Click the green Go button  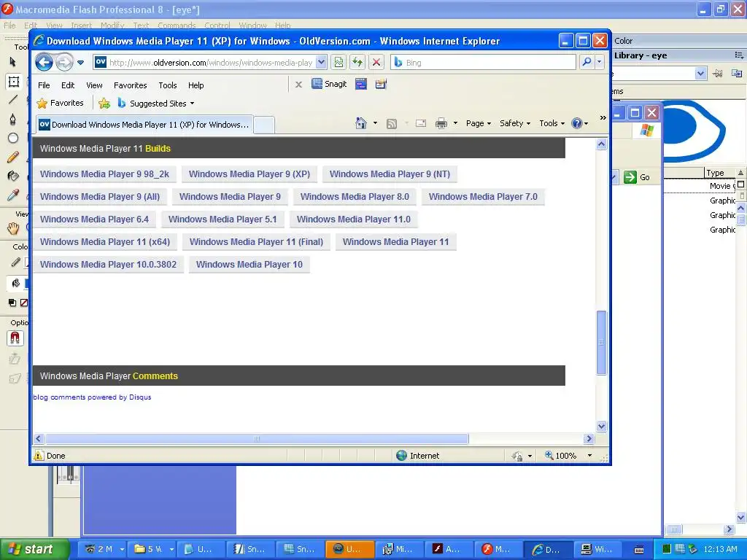(x=637, y=177)
